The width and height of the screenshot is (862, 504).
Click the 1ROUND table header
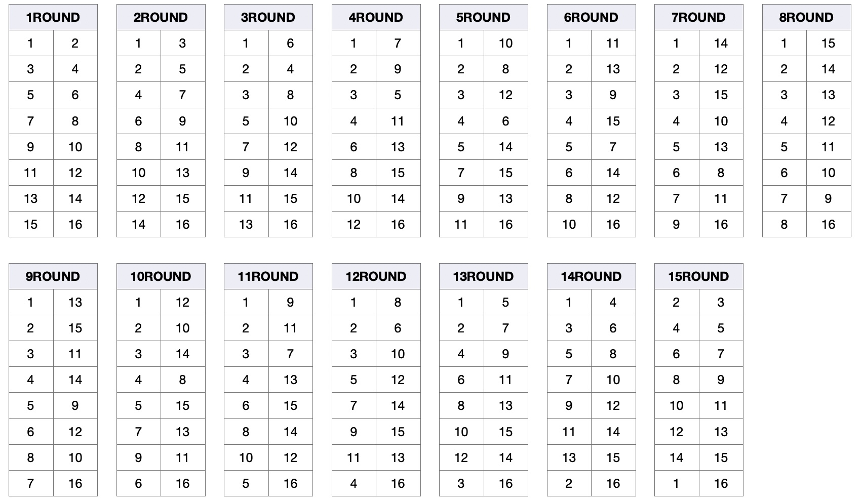pos(53,18)
